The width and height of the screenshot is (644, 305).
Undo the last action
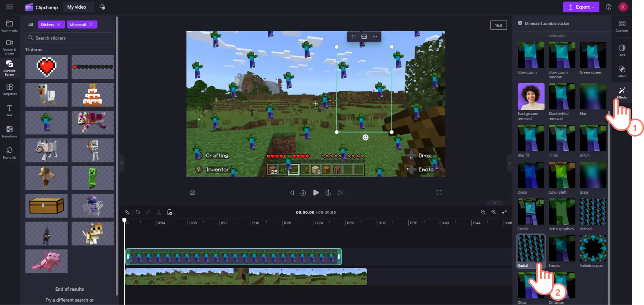tap(137, 212)
